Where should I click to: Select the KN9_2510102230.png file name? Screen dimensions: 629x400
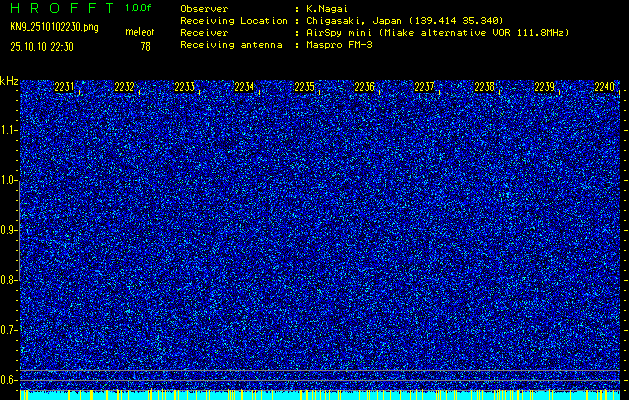point(54,27)
